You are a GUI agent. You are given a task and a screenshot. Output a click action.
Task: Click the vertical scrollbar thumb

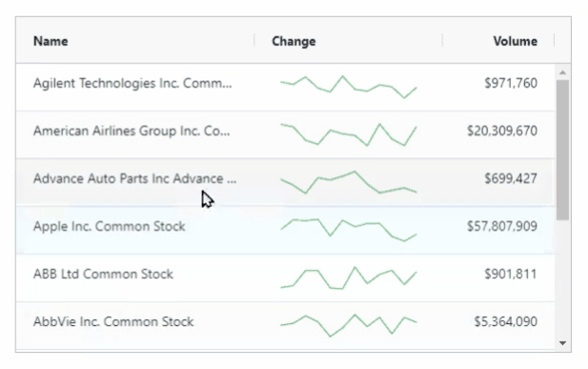(562, 150)
